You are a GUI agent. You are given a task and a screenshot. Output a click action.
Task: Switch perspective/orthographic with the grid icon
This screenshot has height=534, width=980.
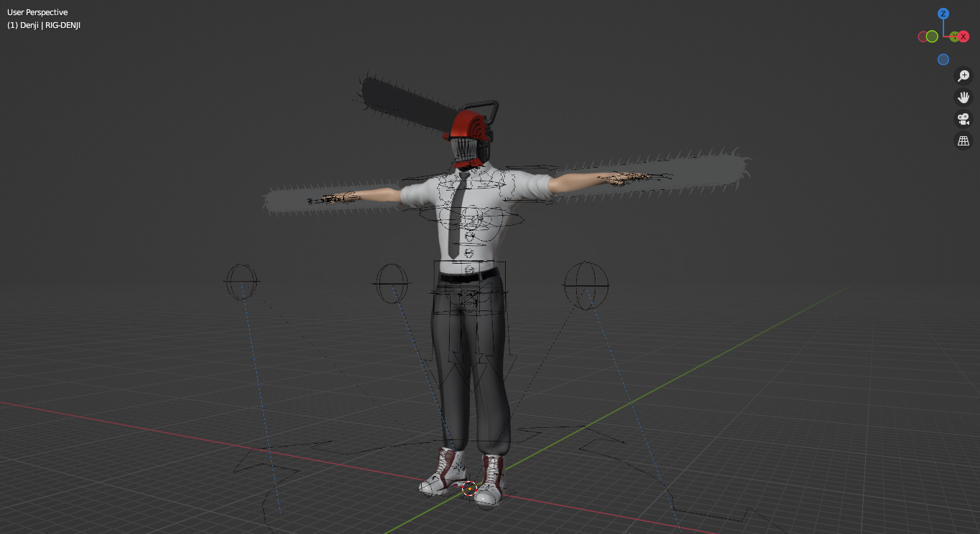coord(963,140)
